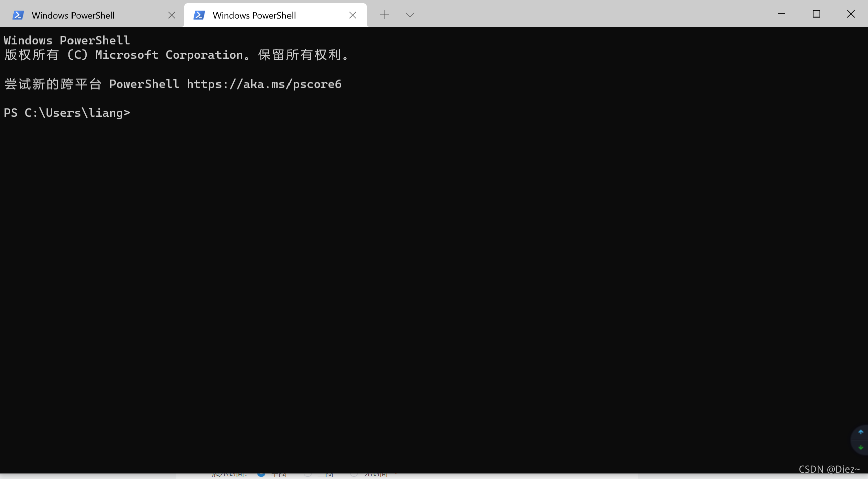Close the Windows Terminal window
The image size is (868, 479).
point(851,14)
